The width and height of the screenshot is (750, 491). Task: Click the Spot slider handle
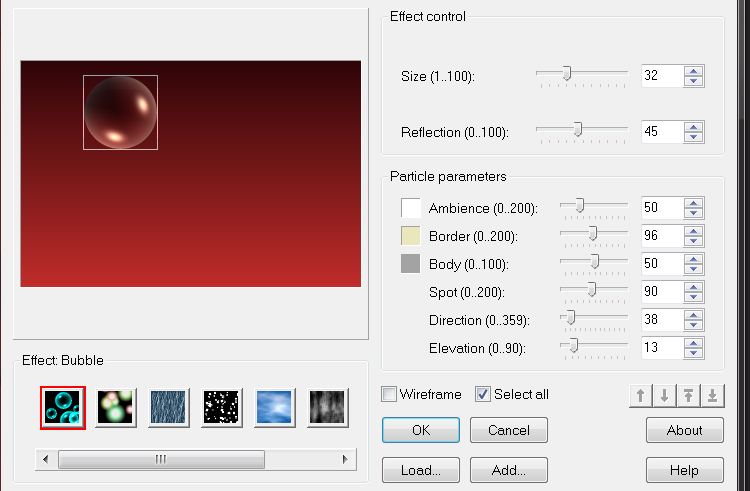[x=592, y=289]
